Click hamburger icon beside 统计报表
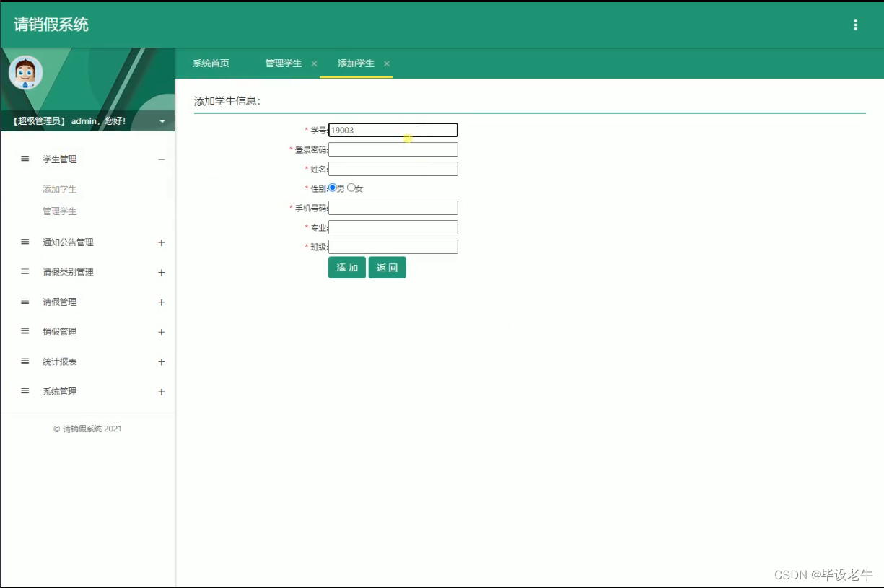 [25, 361]
